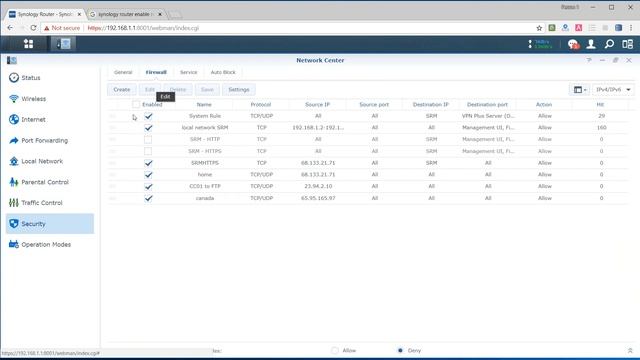Uncheck the canada rule checkbox
Image resolution: width=640 pixels, height=360 pixels.
148,198
